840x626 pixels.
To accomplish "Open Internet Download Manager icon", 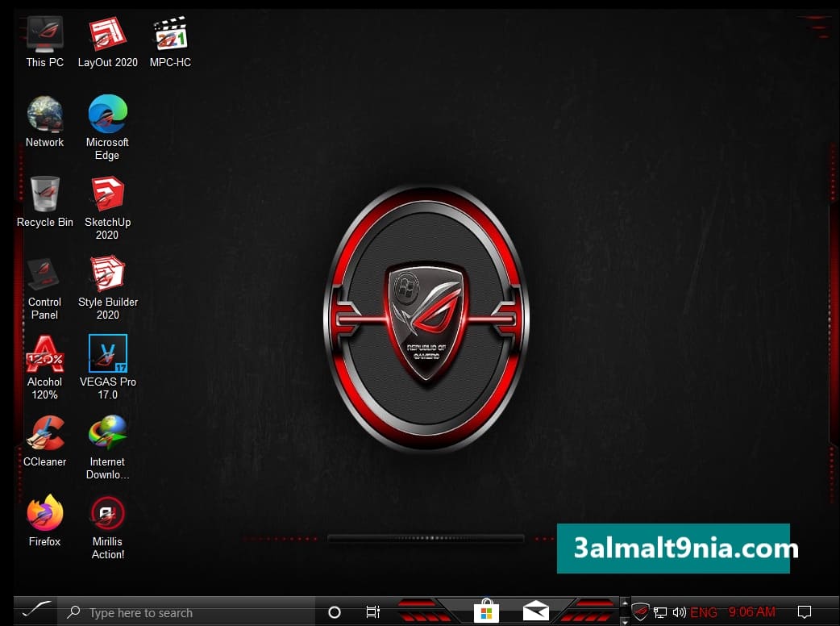I will click(x=107, y=447).
